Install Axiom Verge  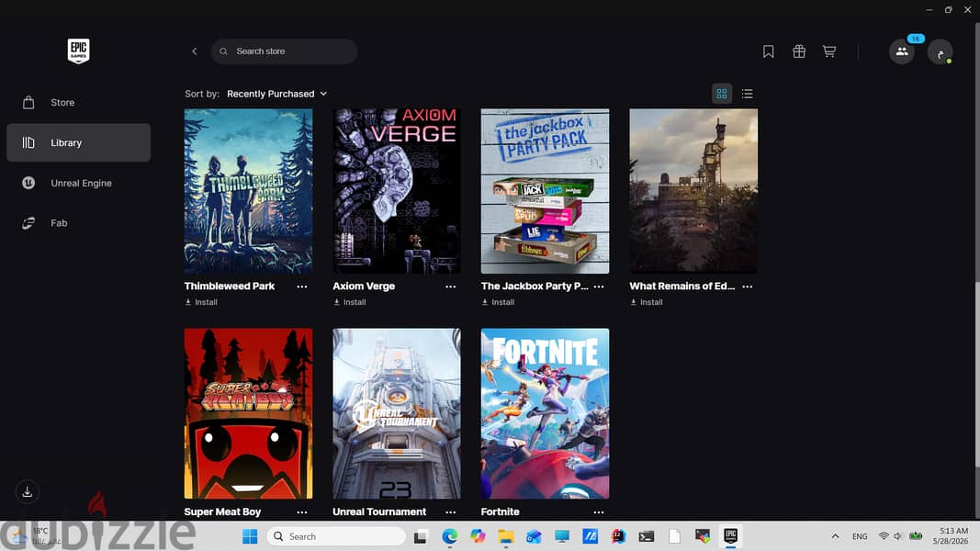pos(349,302)
